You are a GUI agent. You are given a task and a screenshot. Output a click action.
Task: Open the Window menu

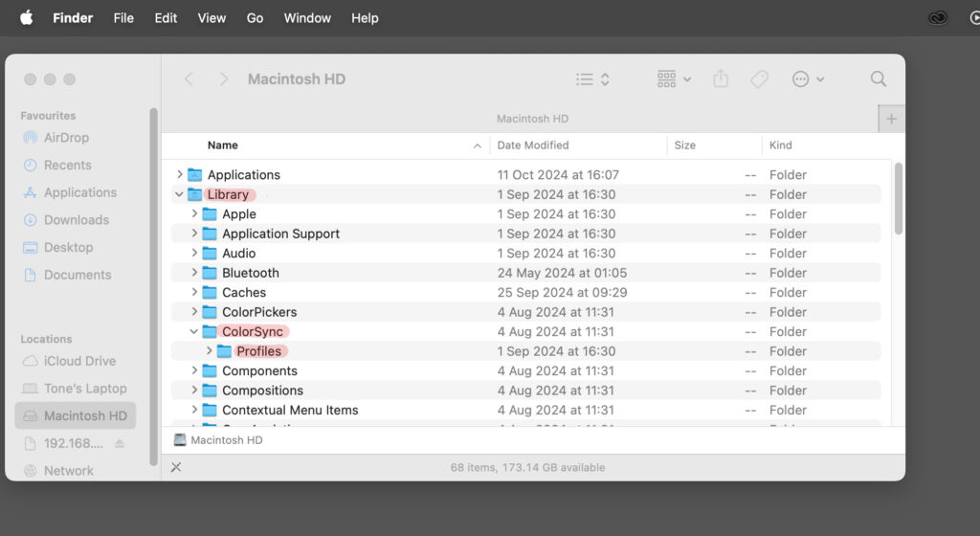(x=307, y=18)
